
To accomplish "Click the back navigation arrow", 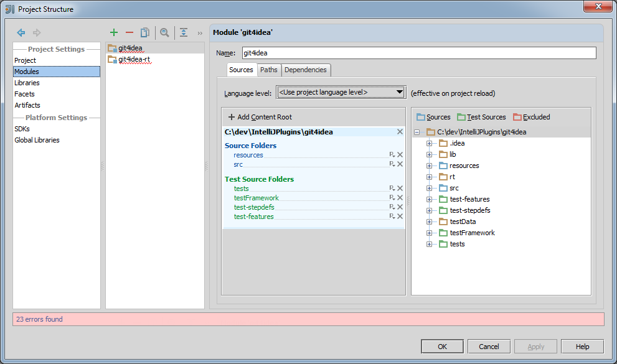I will [21, 32].
